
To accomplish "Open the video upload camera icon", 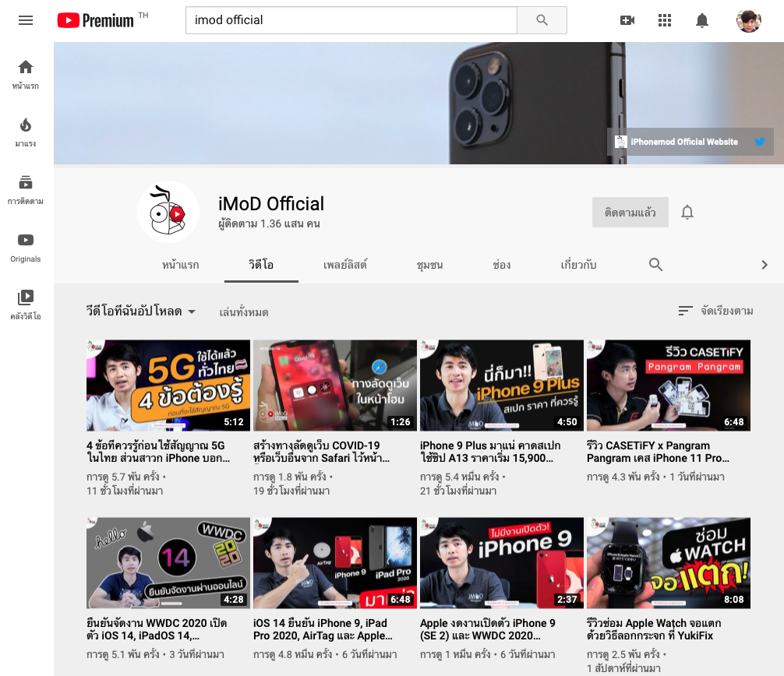I will pos(627,20).
